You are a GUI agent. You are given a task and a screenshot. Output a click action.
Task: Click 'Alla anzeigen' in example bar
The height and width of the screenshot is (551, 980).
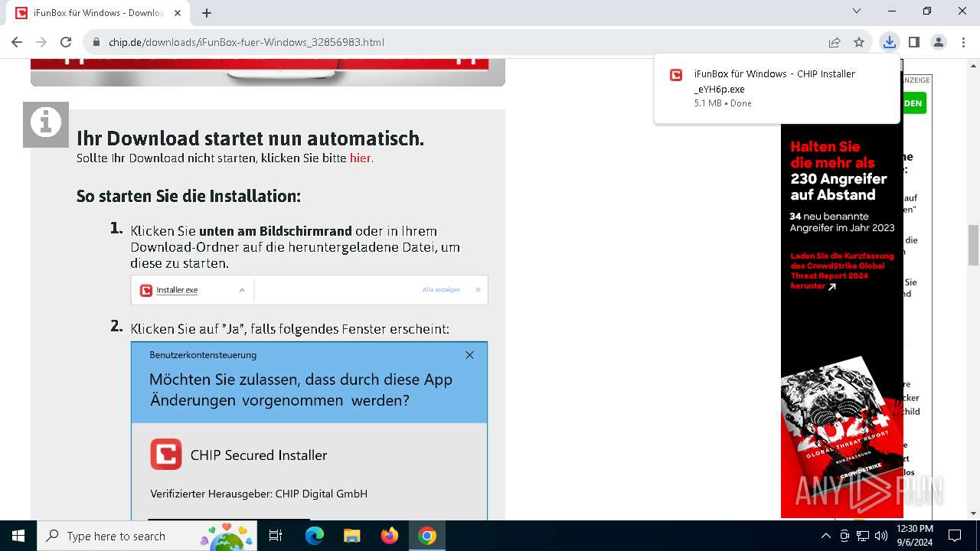[442, 290]
